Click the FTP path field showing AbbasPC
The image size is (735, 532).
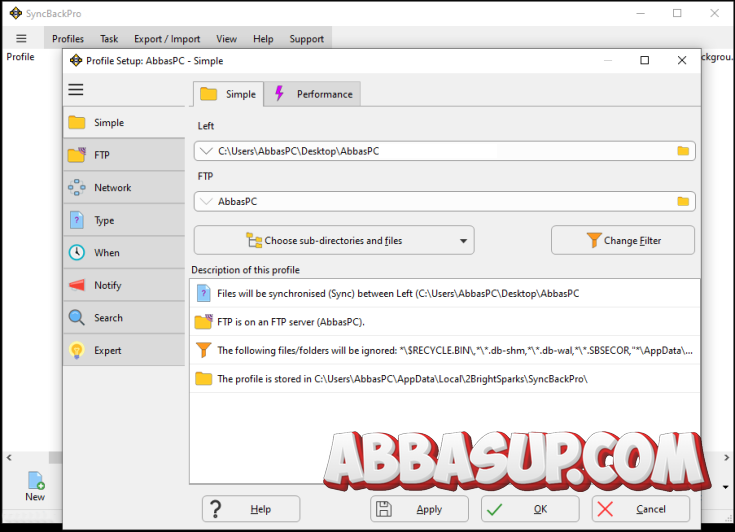444,201
